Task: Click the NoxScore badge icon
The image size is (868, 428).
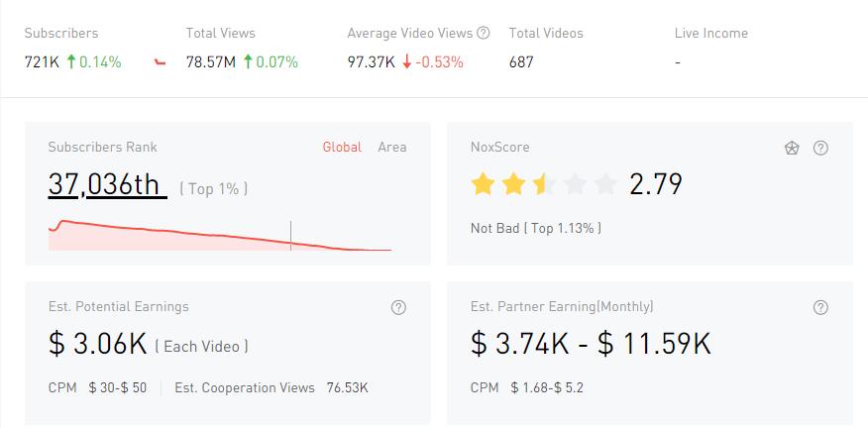Action: coord(792,148)
